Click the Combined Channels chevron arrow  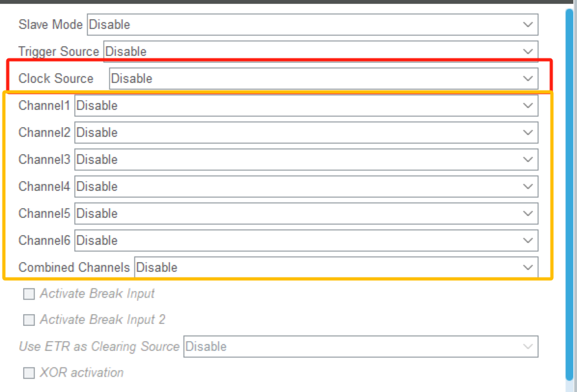click(528, 267)
